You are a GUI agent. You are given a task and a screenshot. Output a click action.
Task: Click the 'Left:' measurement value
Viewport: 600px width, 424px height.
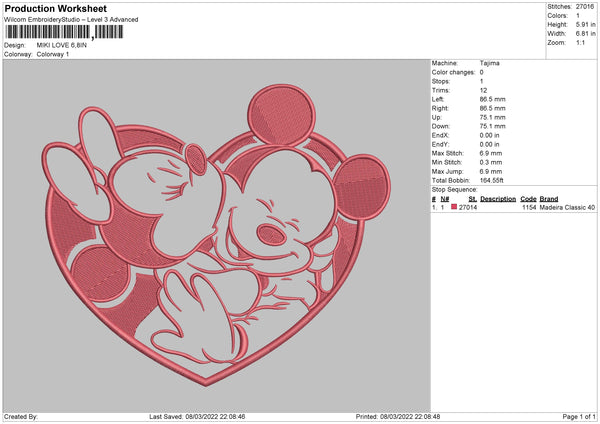tap(492, 99)
